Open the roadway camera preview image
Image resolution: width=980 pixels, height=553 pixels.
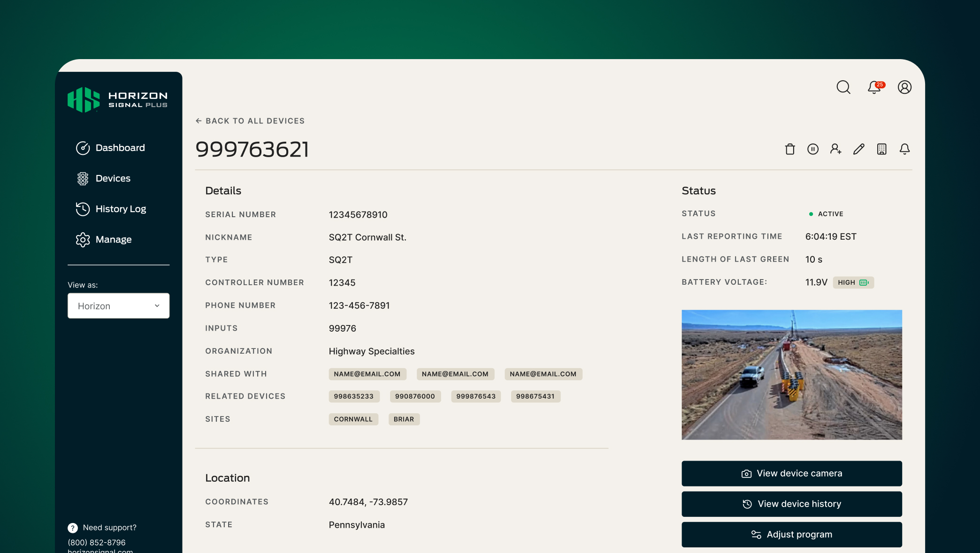[x=792, y=375]
